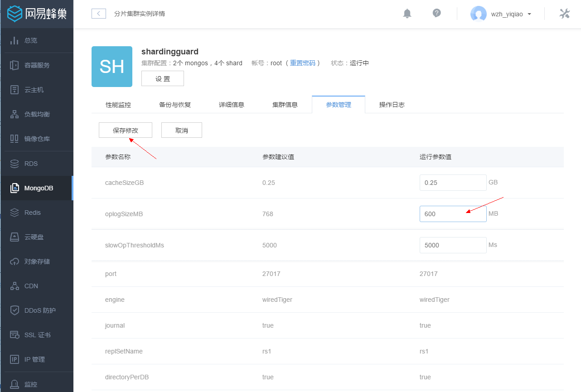
Task: Expand the wzh_yiqiao account dropdown arrow
Action: click(529, 14)
